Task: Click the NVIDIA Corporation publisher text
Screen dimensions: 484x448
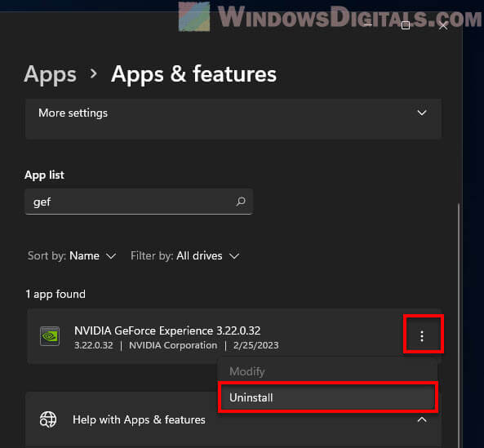Action: [173, 345]
